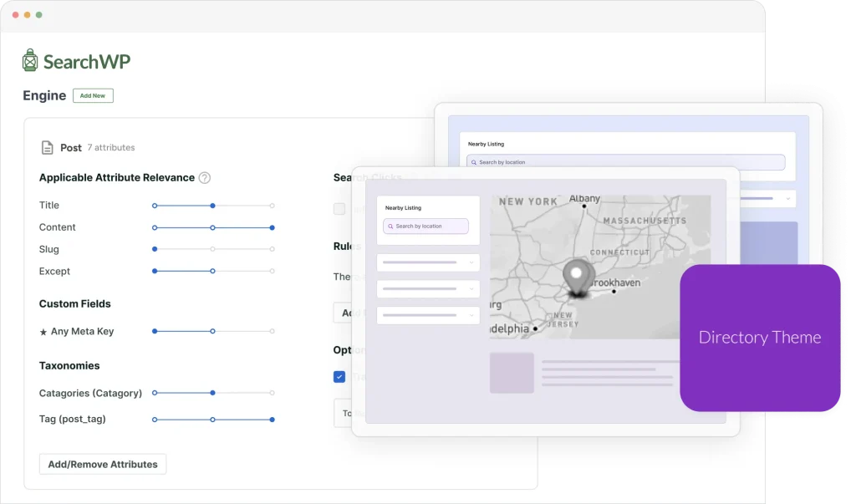
Task: Open the last dropdown in the front listing card
Action: click(x=428, y=315)
